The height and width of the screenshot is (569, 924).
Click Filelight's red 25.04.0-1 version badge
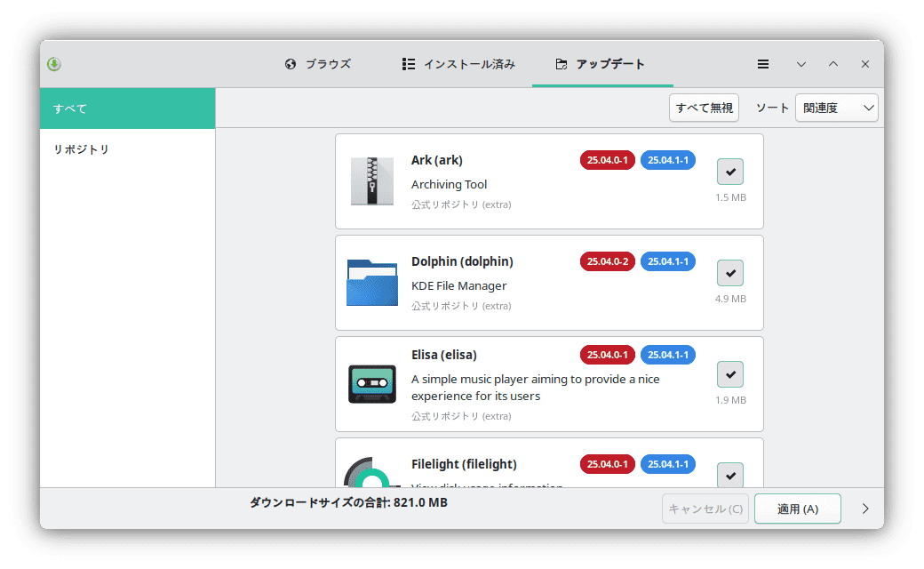[x=607, y=464]
